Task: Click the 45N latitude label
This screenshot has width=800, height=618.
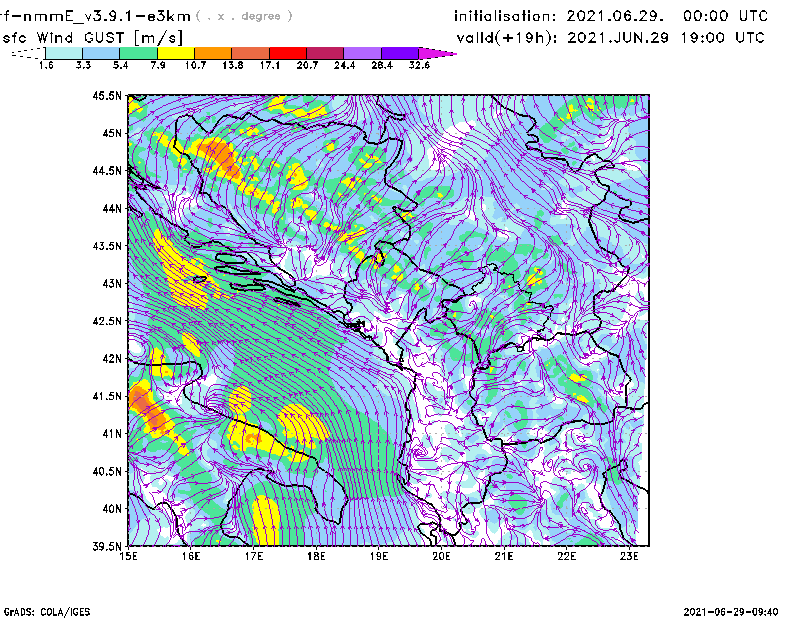Action: coord(112,133)
